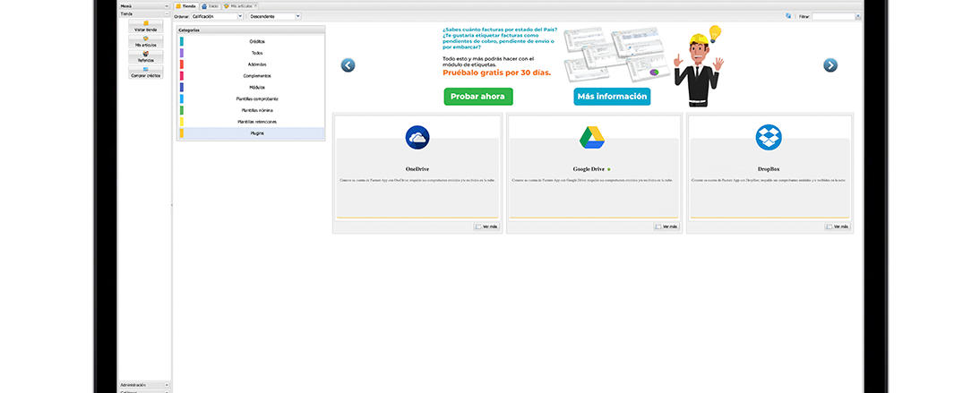Go to previous banner slide arrow

[x=348, y=64]
